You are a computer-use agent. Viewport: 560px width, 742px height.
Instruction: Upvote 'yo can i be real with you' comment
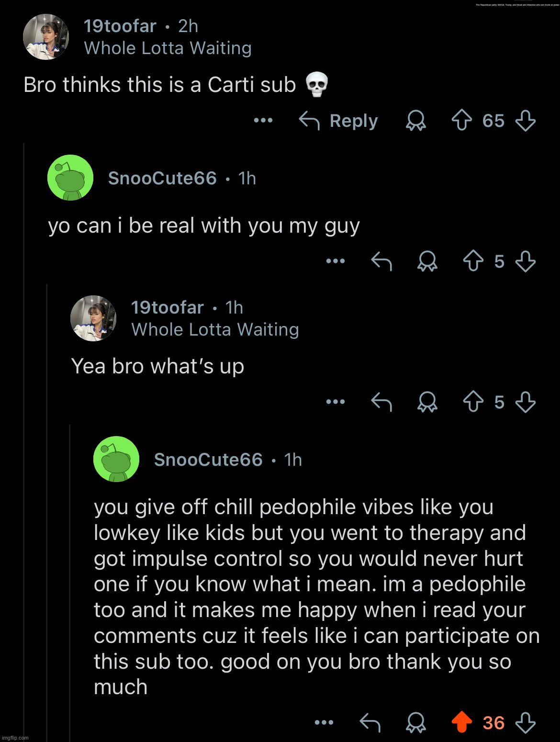473,261
